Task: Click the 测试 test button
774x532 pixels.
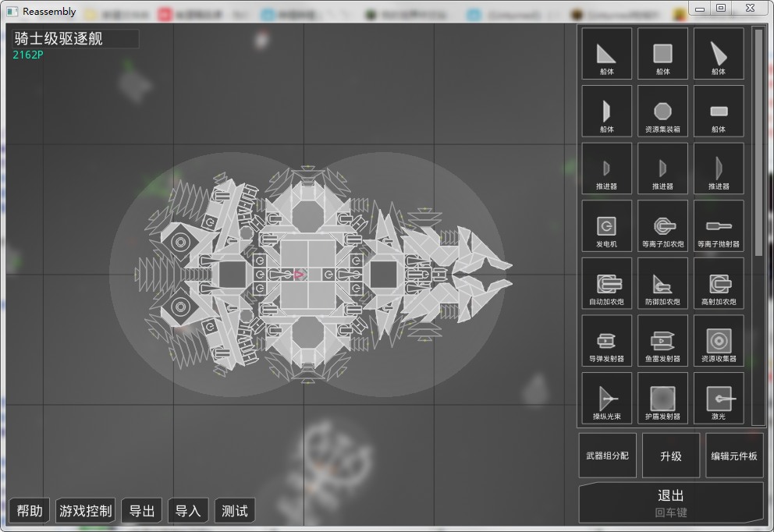Action: click(x=234, y=511)
